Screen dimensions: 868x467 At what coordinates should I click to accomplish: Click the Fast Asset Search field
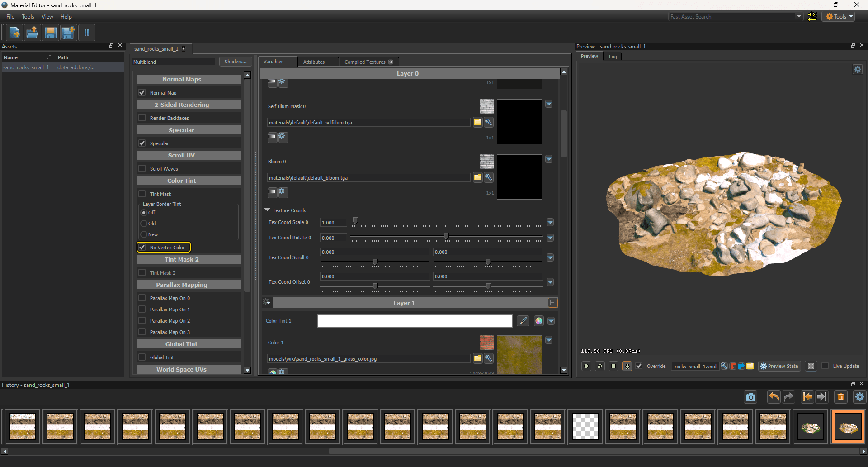(x=735, y=17)
